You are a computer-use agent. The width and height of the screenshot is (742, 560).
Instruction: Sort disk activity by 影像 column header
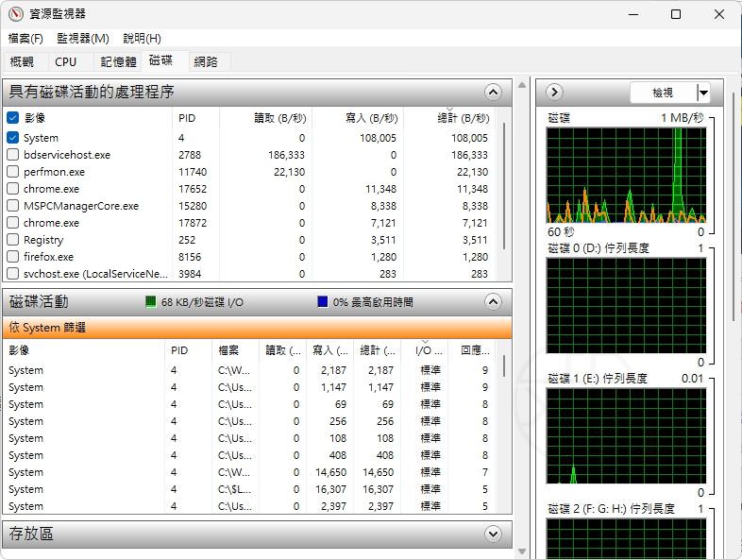click(84, 350)
